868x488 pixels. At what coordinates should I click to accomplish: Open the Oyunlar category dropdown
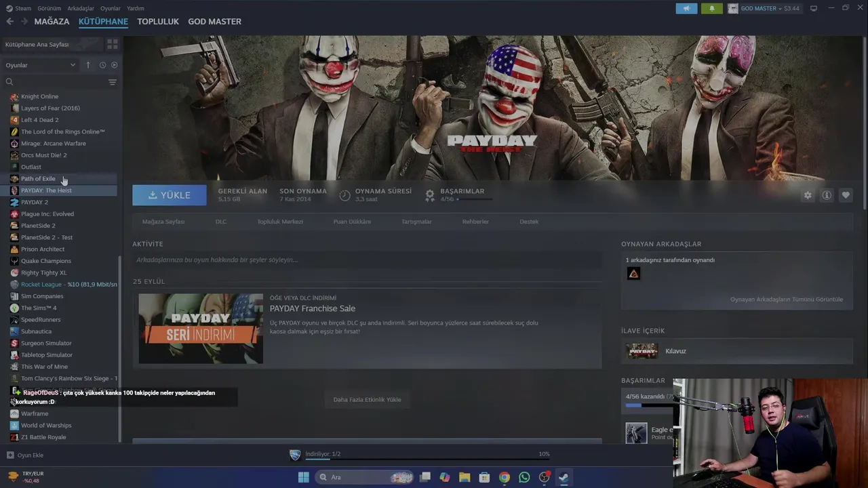click(41, 65)
